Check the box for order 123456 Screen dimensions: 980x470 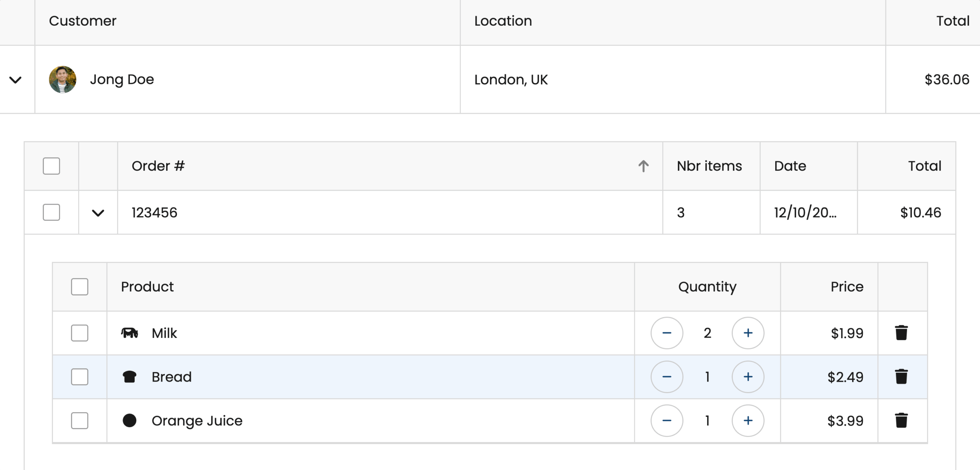(51, 212)
